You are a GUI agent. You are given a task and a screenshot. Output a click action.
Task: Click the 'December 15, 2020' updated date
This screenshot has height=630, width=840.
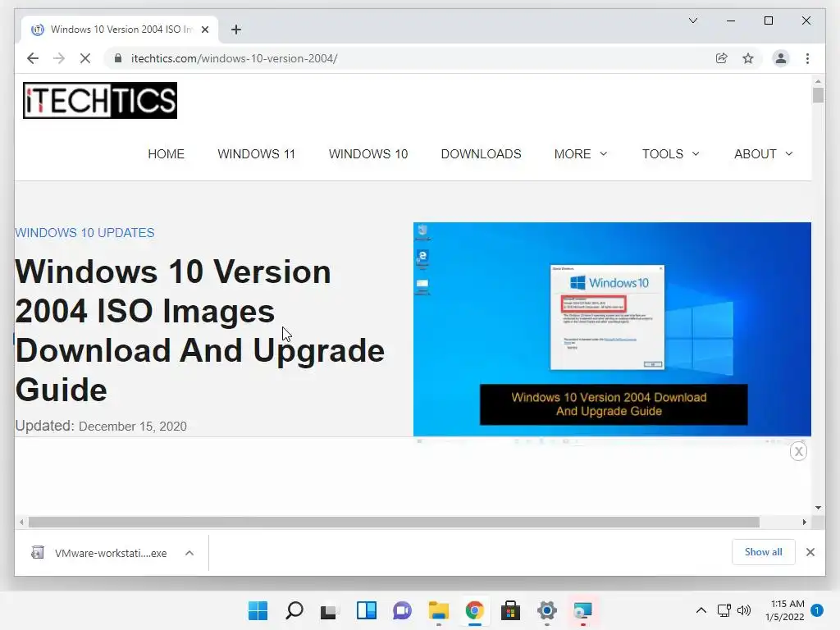click(x=133, y=427)
